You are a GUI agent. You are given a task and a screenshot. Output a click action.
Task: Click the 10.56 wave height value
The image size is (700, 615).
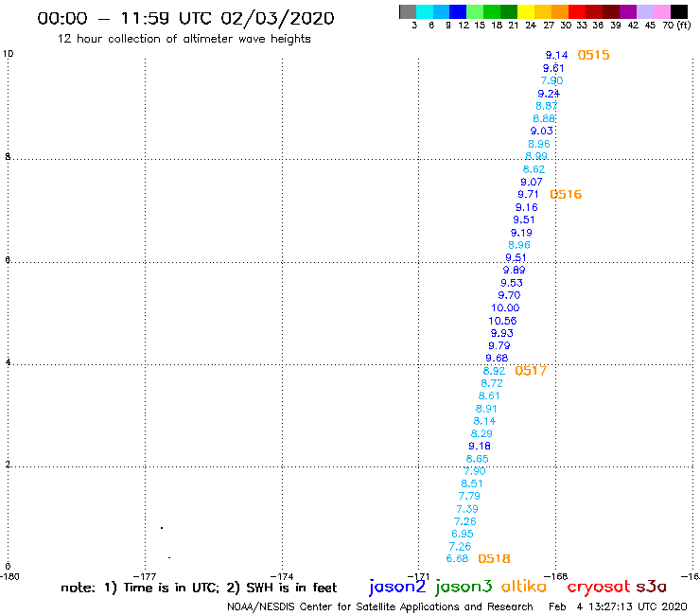pos(502,321)
